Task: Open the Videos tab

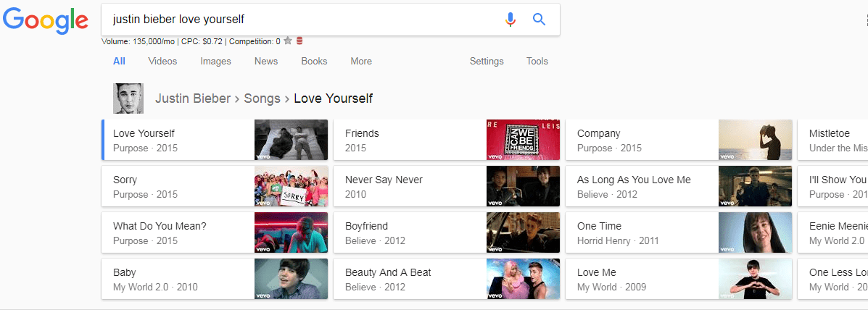Action: point(162,62)
